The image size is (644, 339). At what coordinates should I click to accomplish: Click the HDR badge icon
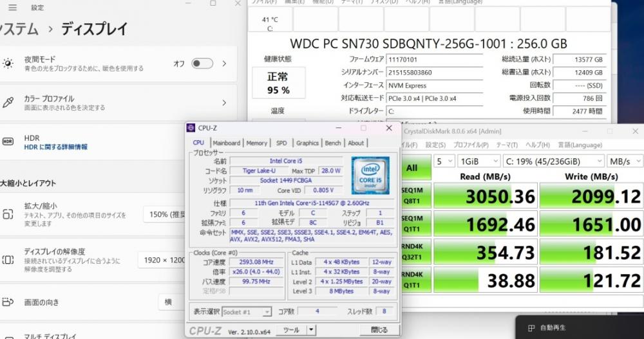8,142
